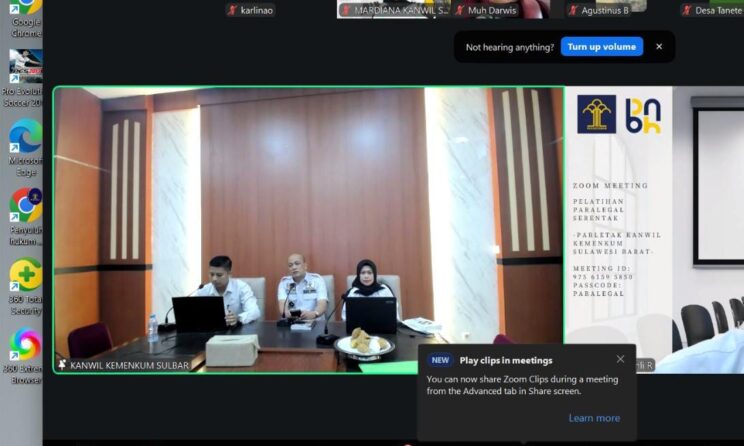The width and height of the screenshot is (744, 446).
Task: Click the NEW badge in clips popup
Action: pos(440,360)
